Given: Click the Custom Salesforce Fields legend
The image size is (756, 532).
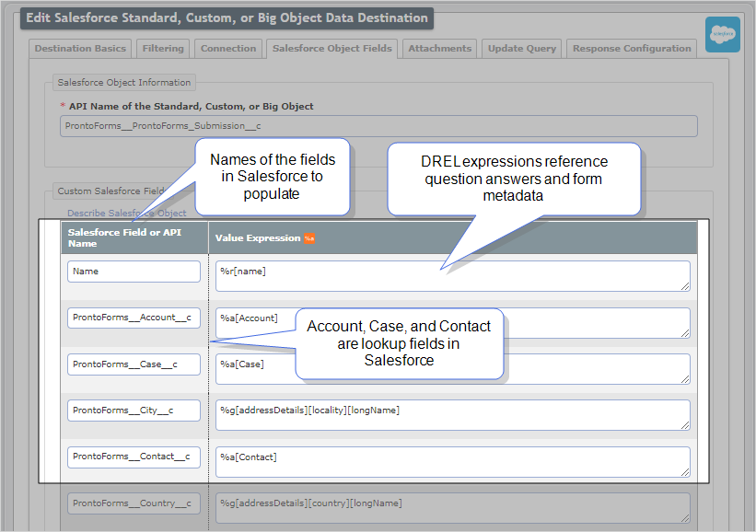Looking at the screenshot, I should pyautogui.click(x=111, y=191).
